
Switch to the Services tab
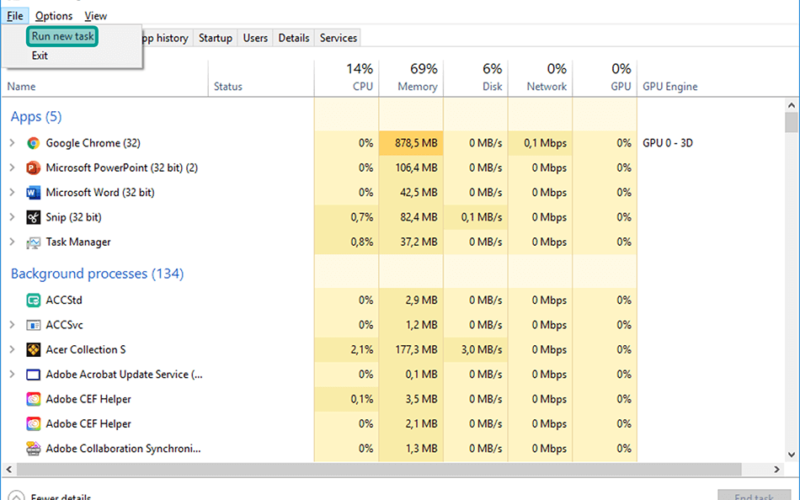(338, 38)
